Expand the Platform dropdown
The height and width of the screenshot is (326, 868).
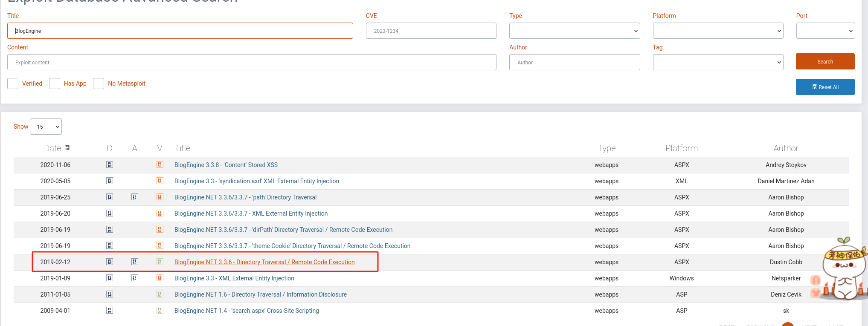tap(718, 31)
